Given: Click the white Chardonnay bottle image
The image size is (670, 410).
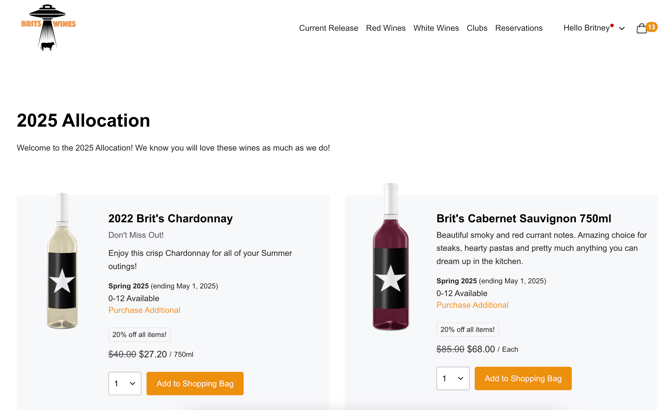Looking at the screenshot, I should coord(62,262).
